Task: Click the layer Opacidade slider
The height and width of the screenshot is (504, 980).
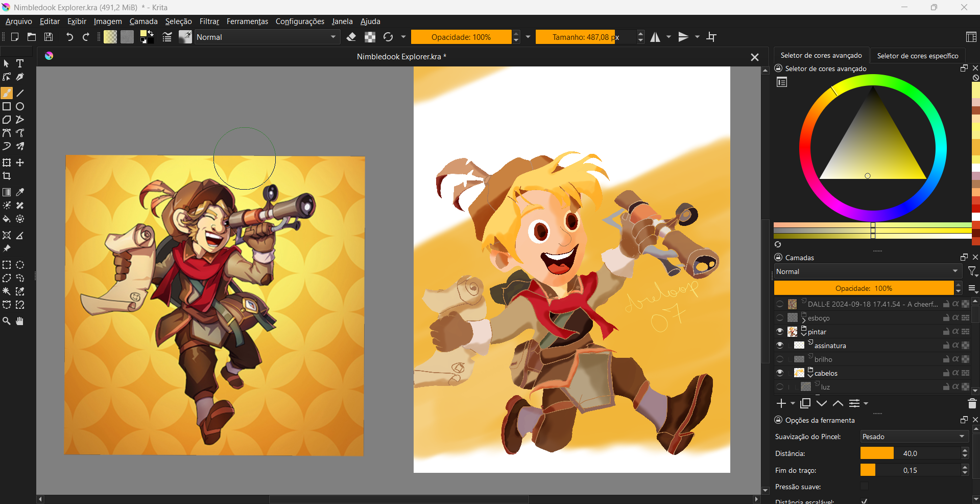Action: pos(864,288)
